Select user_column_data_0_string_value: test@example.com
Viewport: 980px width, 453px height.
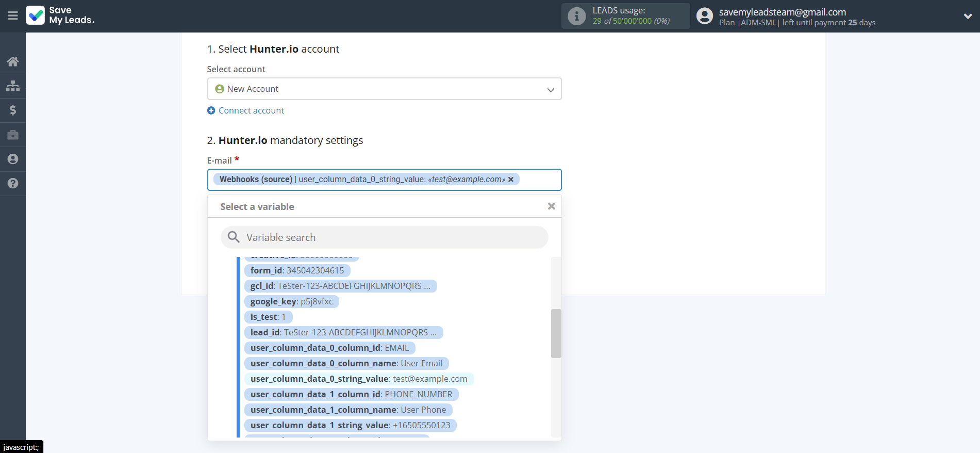tap(359, 379)
